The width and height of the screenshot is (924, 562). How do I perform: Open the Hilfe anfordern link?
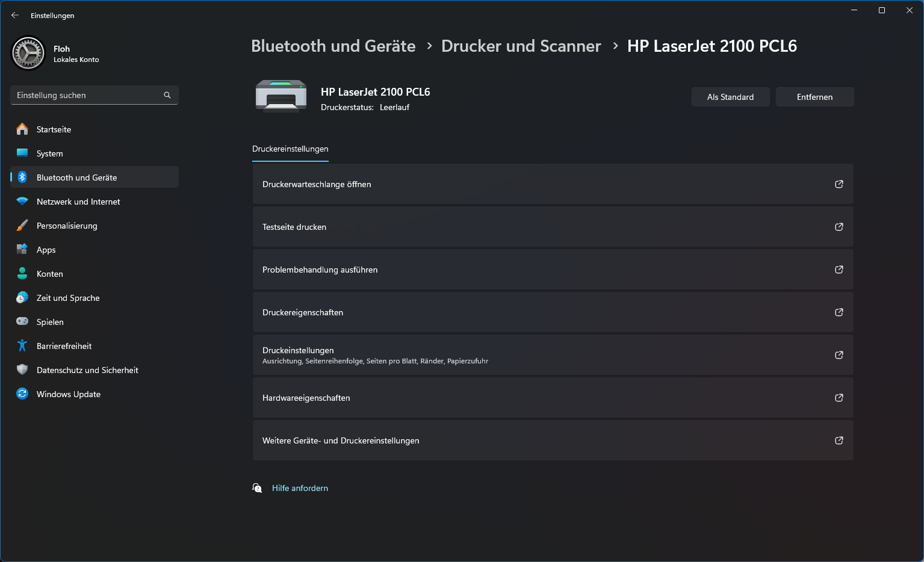(x=300, y=488)
